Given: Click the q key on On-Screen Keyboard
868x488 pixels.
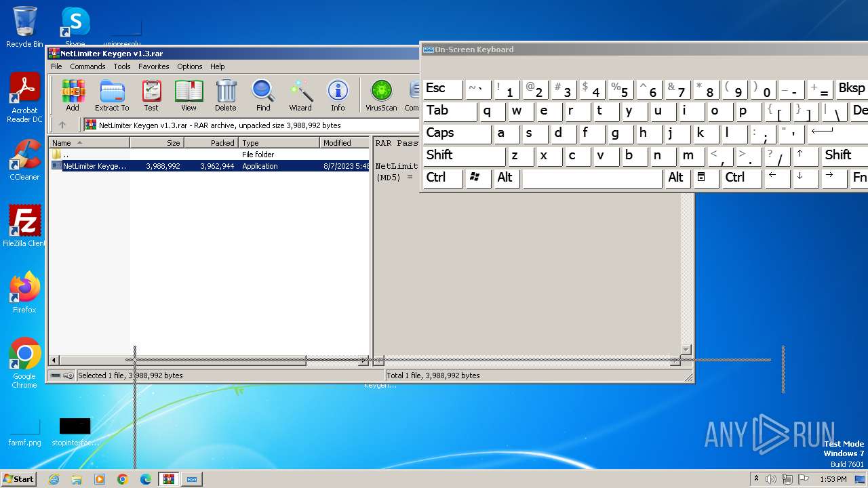Looking at the screenshot, I should tap(493, 111).
